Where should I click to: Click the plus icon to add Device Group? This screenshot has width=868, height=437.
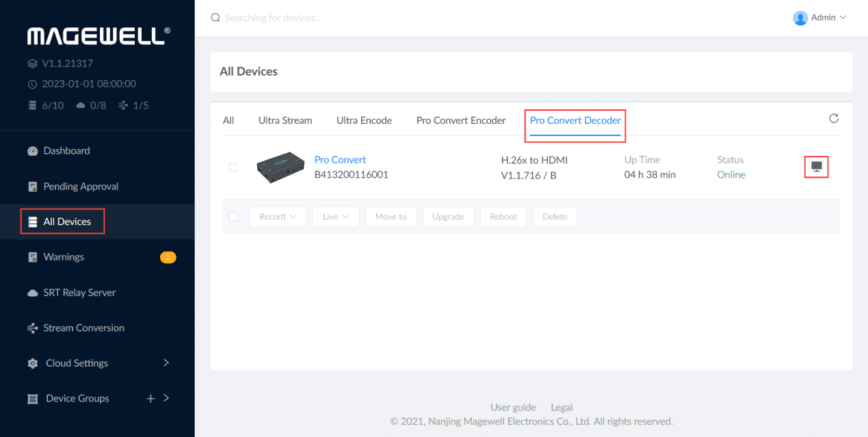coord(150,399)
